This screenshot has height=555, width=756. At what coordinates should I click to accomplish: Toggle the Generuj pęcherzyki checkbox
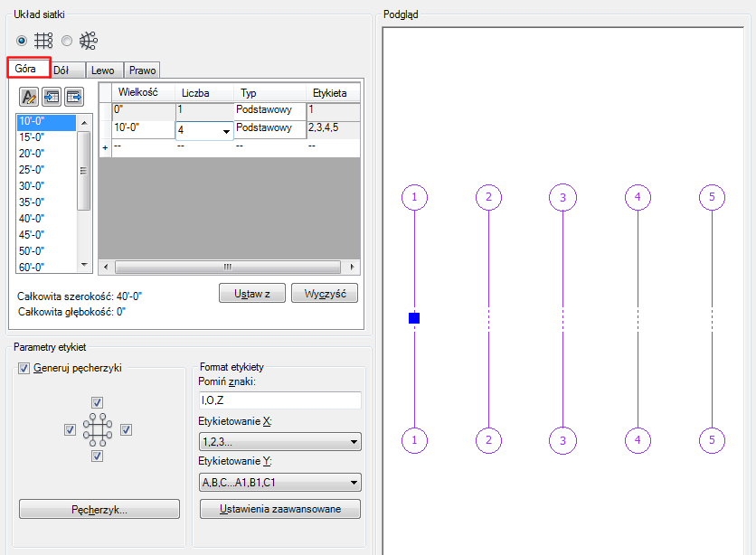click(x=24, y=369)
